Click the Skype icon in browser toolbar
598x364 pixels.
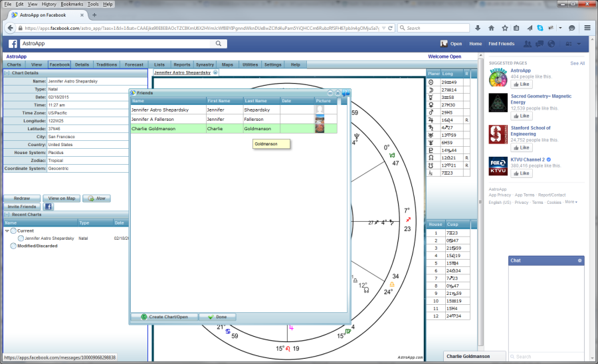540,28
